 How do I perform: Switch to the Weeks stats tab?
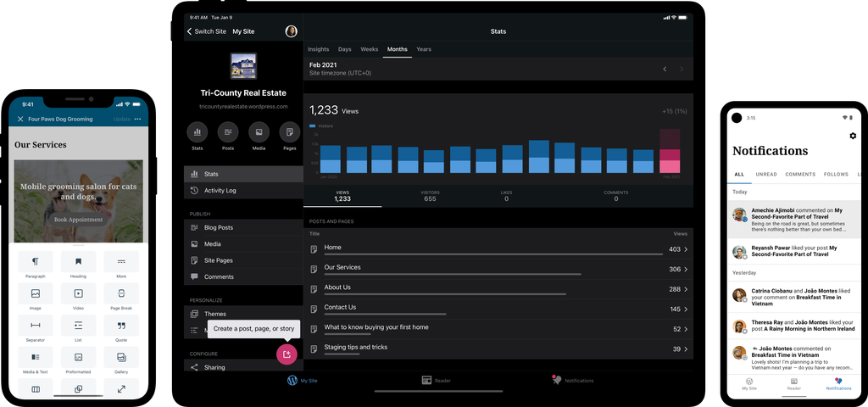click(370, 49)
